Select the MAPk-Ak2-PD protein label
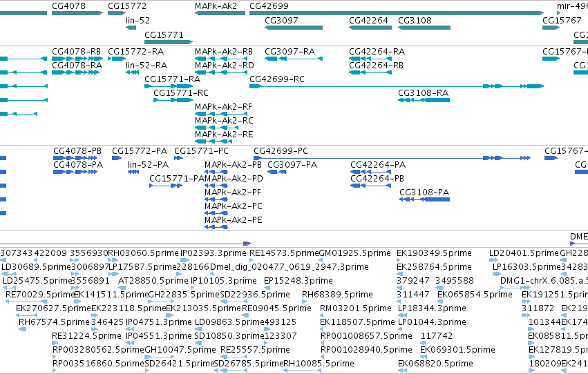 [x=234, y=179]
